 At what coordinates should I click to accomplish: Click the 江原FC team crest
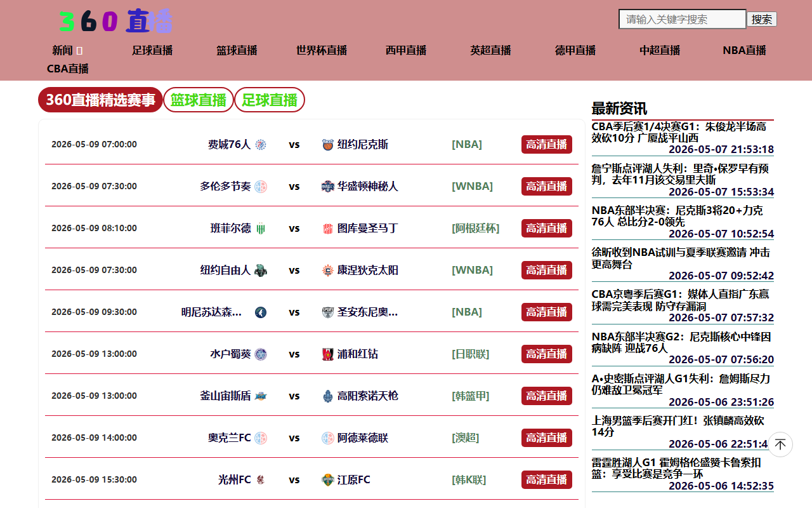(327, 480)
